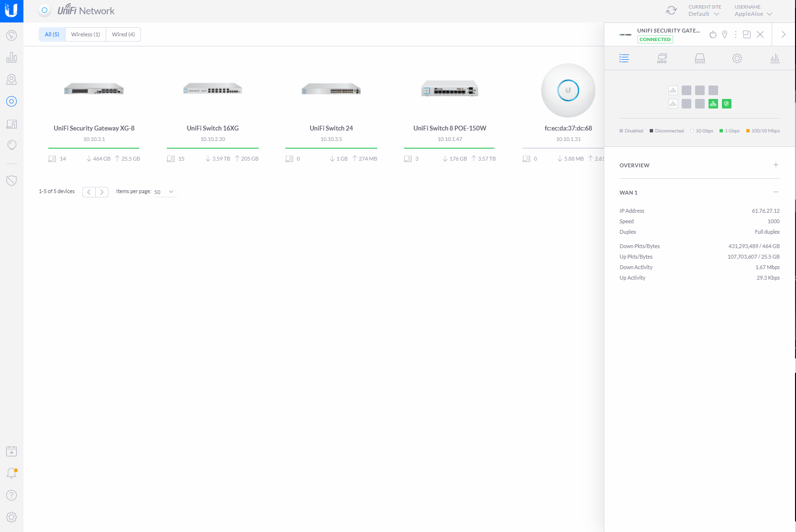This screenshot has width=796, height=532.
Task: Open the Help question mark icon
Action: (x=11, y=495)
